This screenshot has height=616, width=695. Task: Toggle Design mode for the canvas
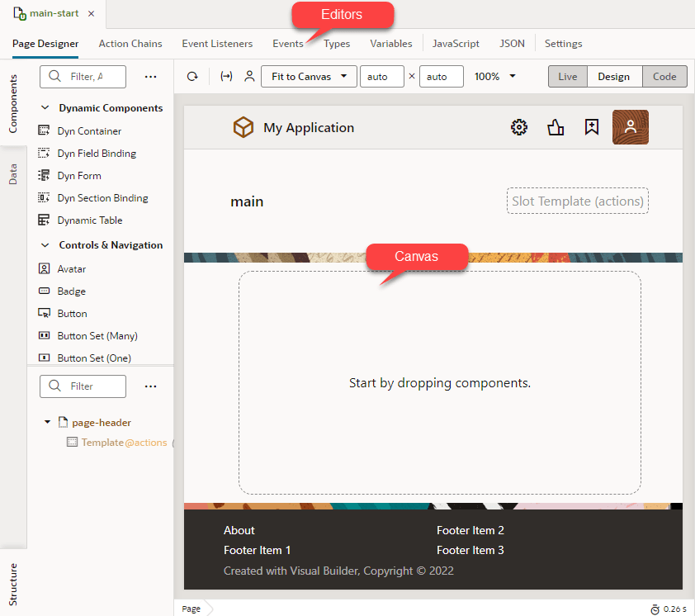point(614,76)
